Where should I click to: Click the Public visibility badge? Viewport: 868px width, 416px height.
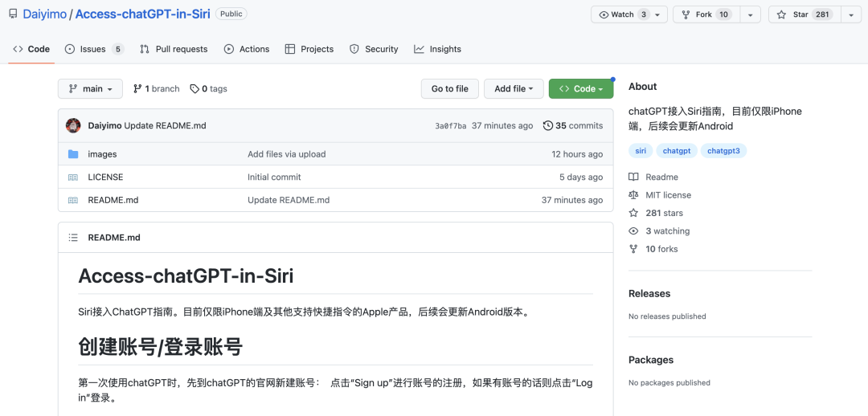coord(231,14)
